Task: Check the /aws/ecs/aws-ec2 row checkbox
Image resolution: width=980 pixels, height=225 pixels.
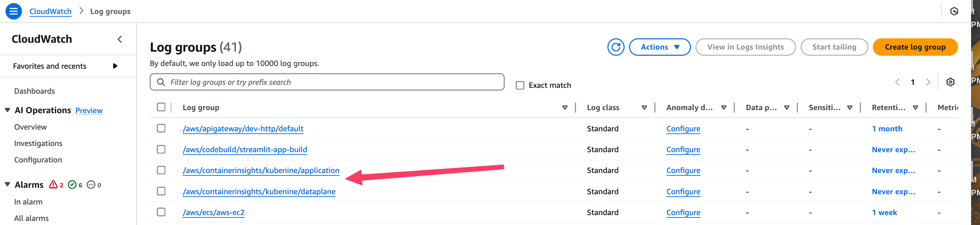Action: (161, 212)
